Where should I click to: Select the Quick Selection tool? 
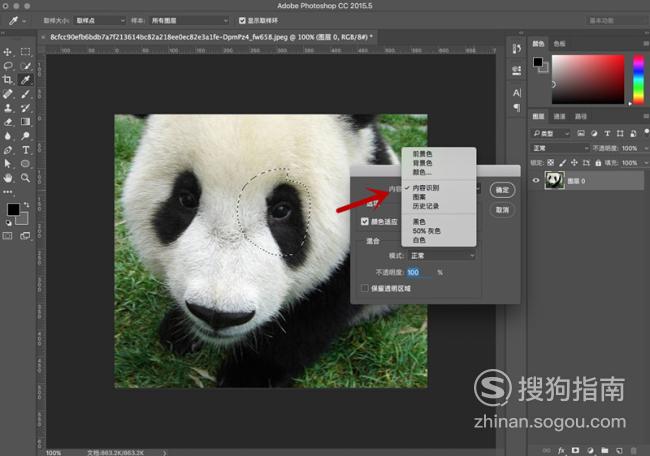pos(26,66)
